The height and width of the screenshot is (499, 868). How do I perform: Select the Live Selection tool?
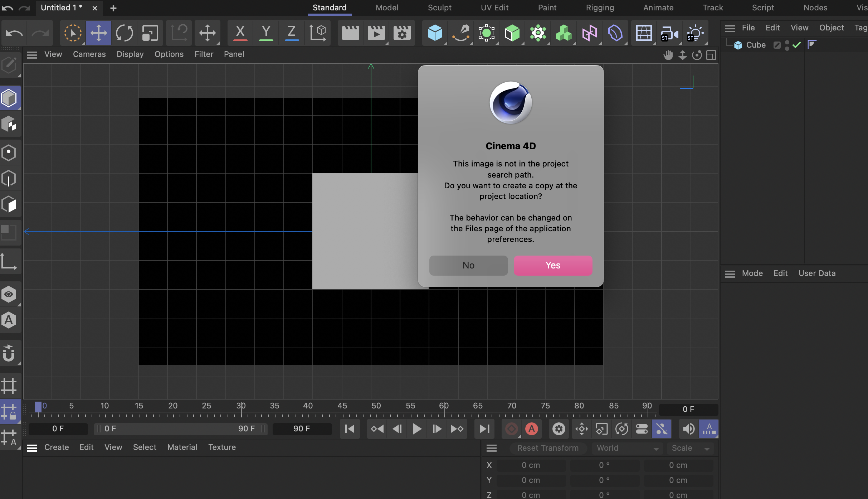(x=73, y=33)
